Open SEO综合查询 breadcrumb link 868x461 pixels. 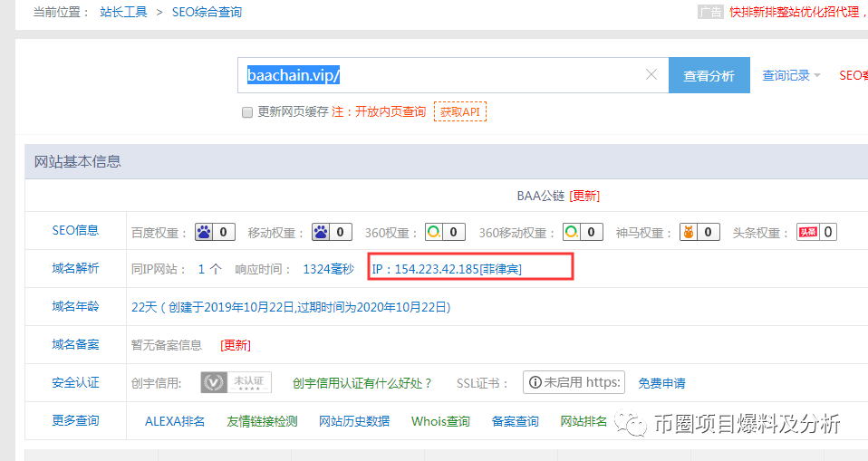207,12
